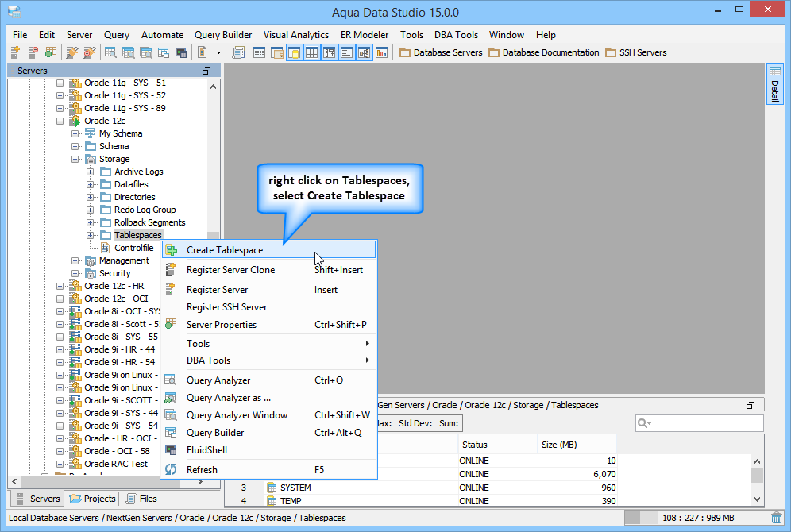This screenshot has width=791, height=532.
Task: Collapse the Oracle 12c server node
Action: click(60, 121)
